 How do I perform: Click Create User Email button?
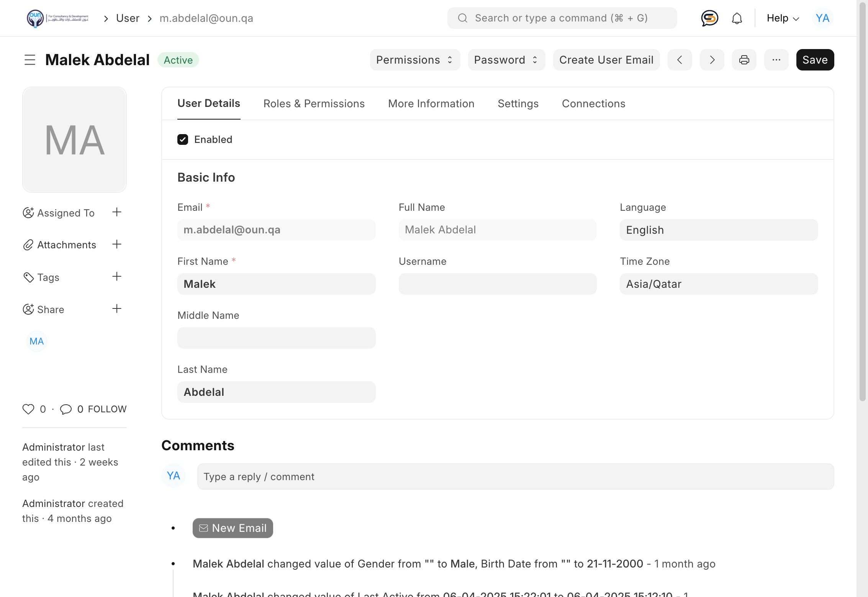tap(606, 60)
